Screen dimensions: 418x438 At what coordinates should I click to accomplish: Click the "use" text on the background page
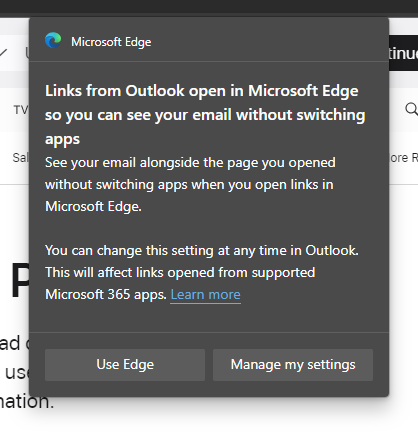coord(17,373)
